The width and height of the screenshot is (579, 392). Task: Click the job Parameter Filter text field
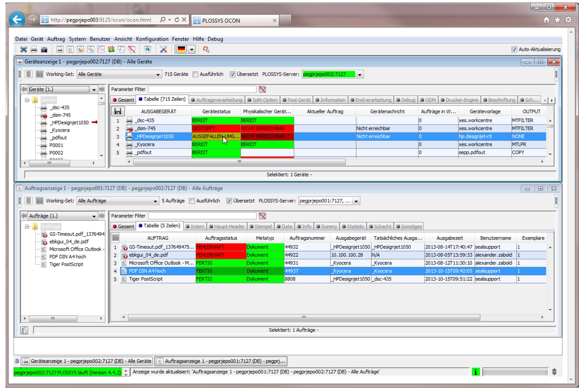pyautogui.click(x=202, y=216)
